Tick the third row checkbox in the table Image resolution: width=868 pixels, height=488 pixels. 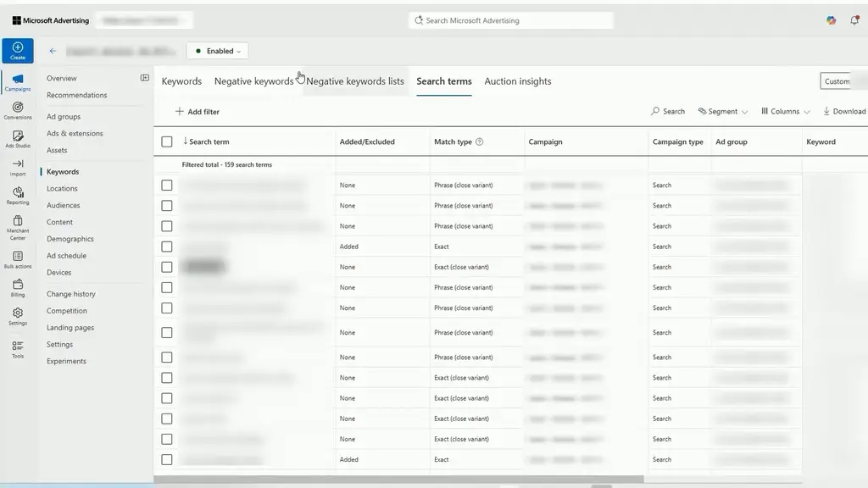point(167,226)
